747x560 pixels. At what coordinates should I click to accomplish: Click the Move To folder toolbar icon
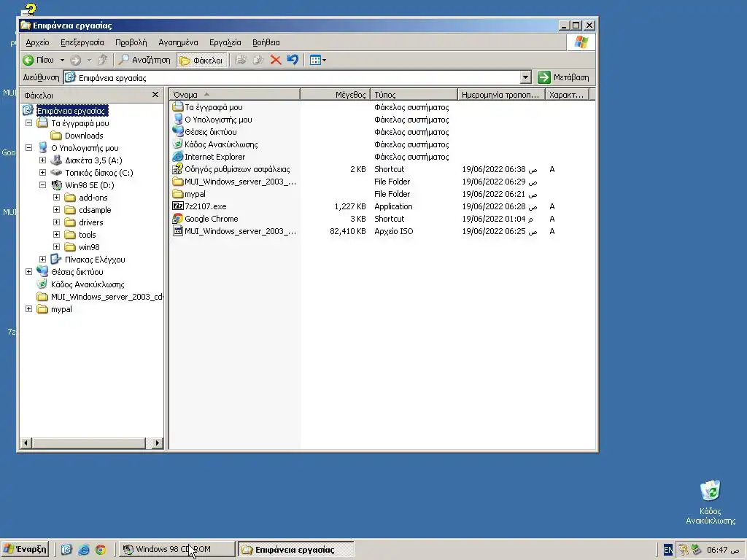(x=241, y=60)
